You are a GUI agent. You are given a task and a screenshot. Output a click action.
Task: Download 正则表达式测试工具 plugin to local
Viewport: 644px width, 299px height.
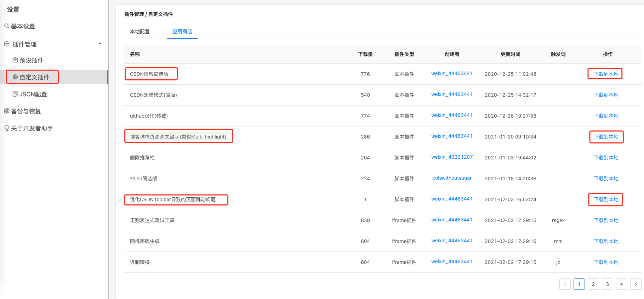(606, 220)
